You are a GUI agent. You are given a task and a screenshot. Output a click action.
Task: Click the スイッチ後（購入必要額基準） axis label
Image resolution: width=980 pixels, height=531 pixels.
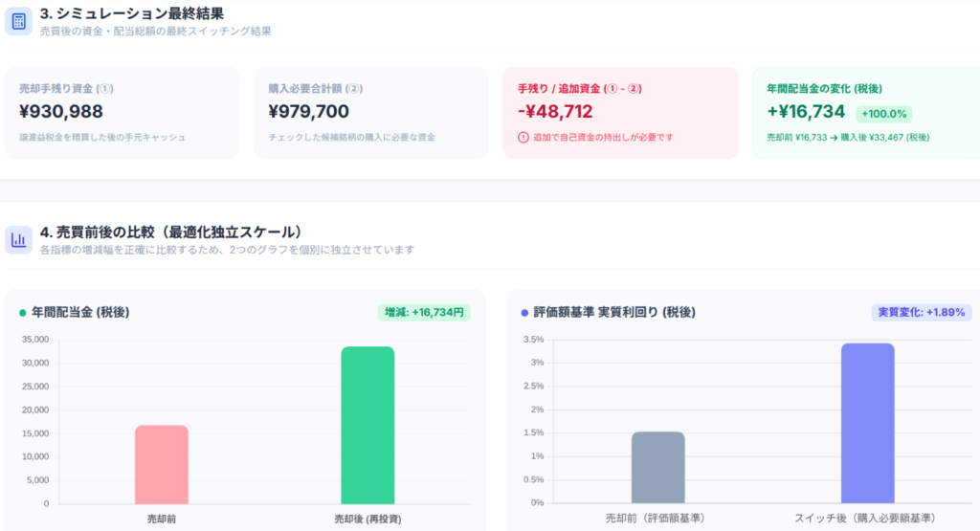(x=867, y=519)
